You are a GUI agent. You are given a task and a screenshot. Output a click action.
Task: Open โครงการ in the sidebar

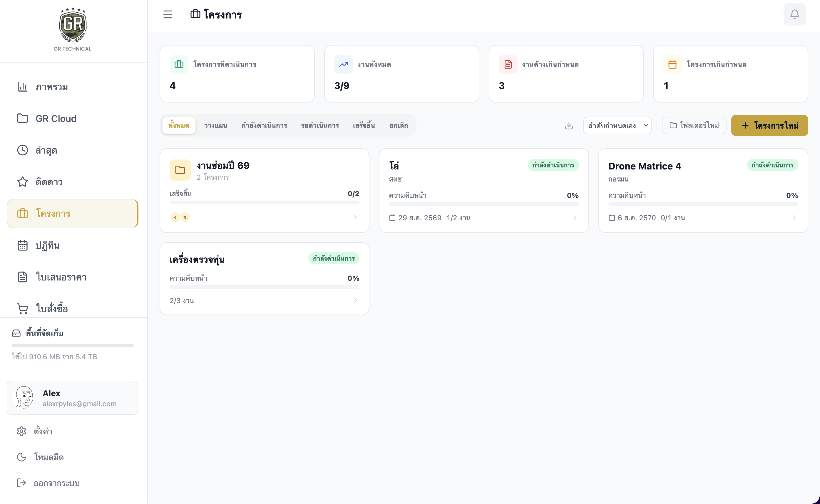click(x=72, y=213)
